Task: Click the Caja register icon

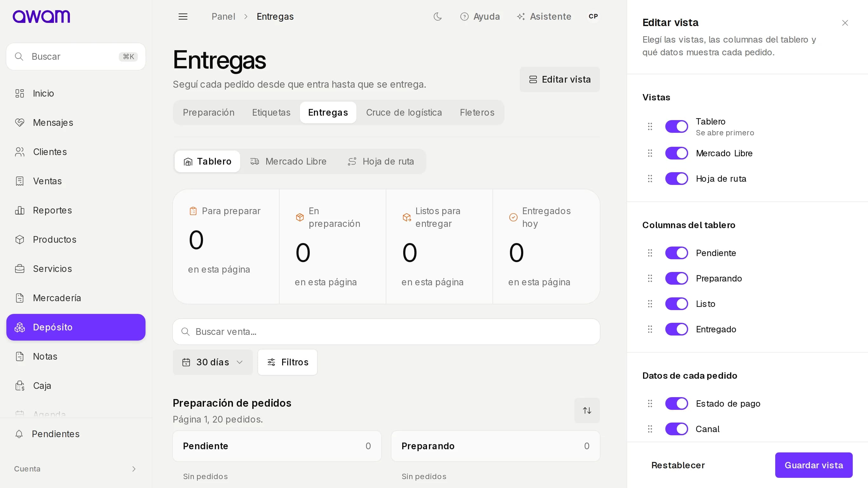Action: [x=20, y=386]
